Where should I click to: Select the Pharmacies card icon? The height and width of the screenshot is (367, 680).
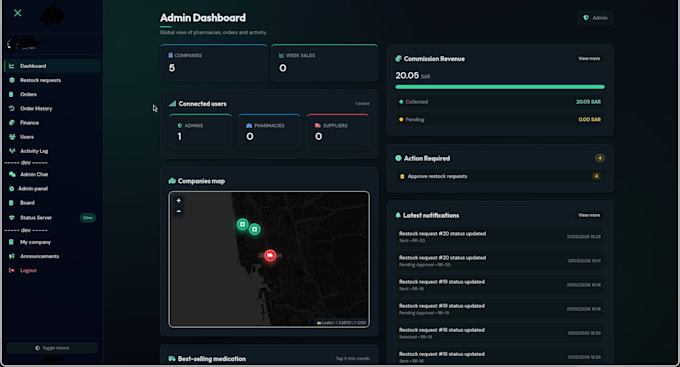[x=249, y=125]
